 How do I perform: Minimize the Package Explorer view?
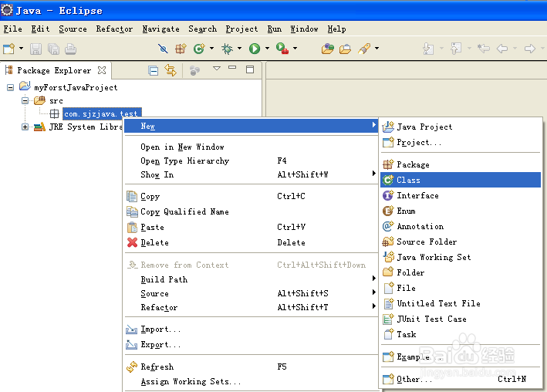232,68
